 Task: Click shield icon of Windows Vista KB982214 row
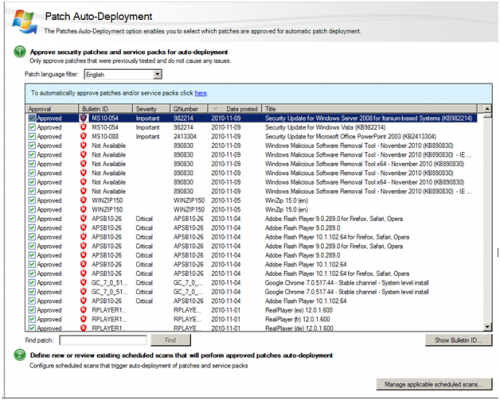pos(83,127)
